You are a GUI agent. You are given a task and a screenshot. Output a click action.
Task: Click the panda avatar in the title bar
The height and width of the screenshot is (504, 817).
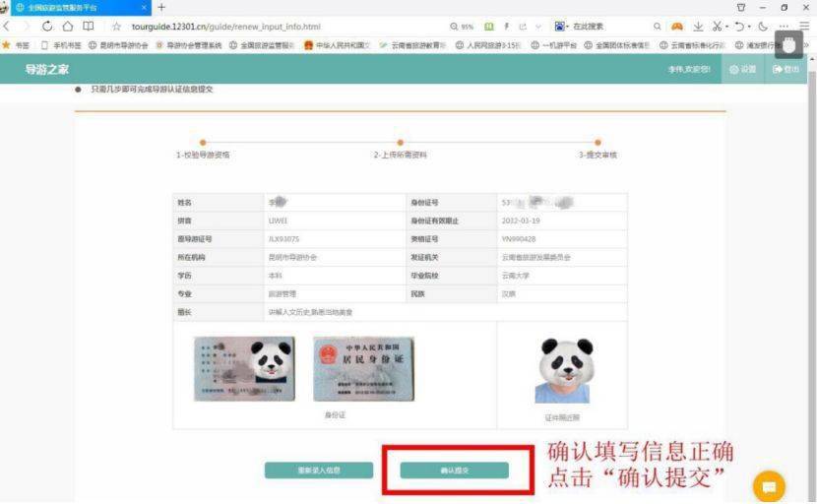(x=5, y=7)
